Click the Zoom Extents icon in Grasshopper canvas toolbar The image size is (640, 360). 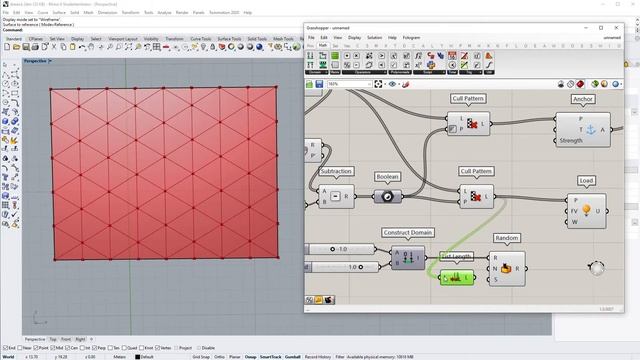click(378, 84)
